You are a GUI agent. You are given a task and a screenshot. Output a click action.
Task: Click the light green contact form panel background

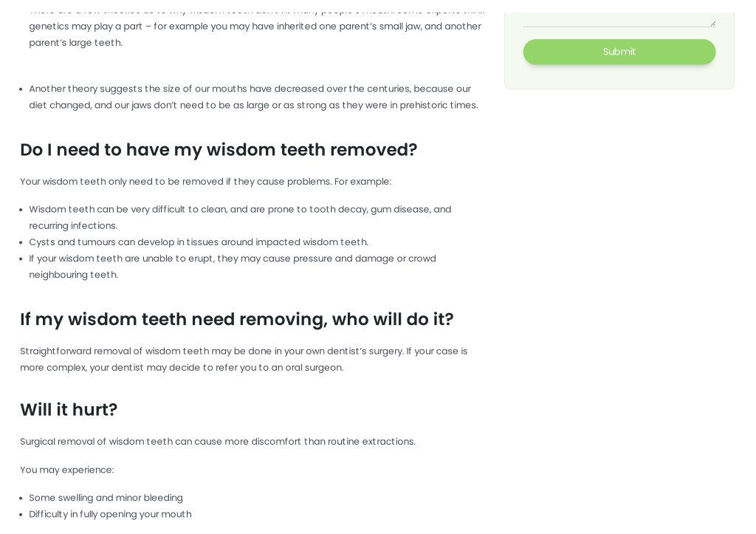click(619, 76)
